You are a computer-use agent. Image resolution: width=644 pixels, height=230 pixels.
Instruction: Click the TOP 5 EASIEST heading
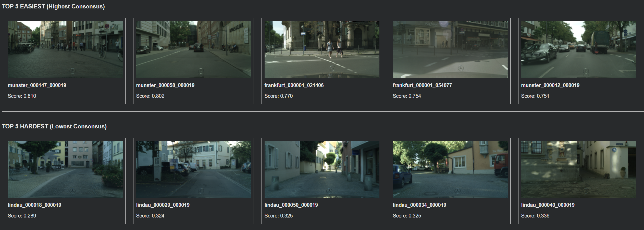53,6
